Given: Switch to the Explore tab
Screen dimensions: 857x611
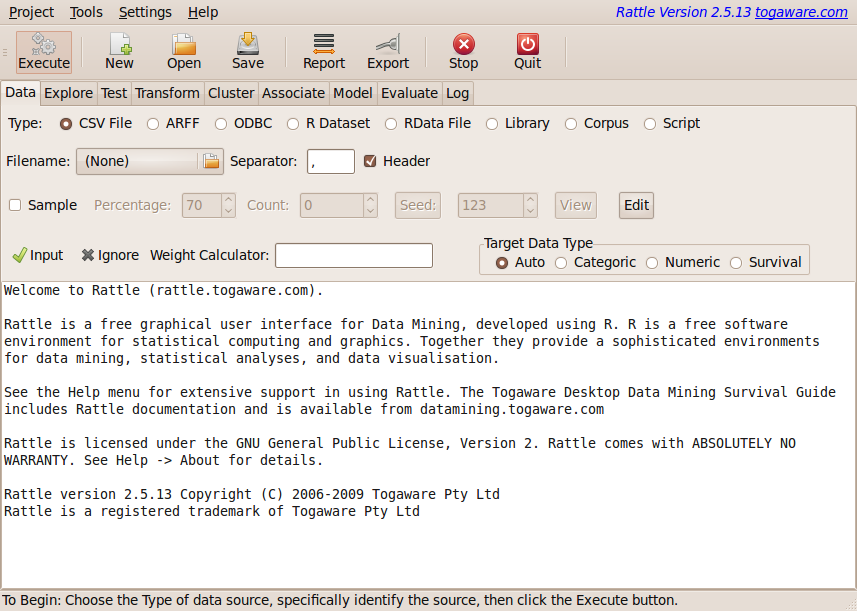Looking at the screenshot, I should point(68,92).
